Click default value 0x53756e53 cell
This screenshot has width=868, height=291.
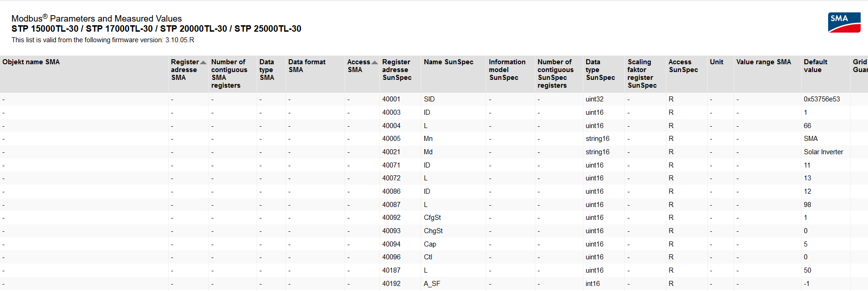click(x=822, y=99)
